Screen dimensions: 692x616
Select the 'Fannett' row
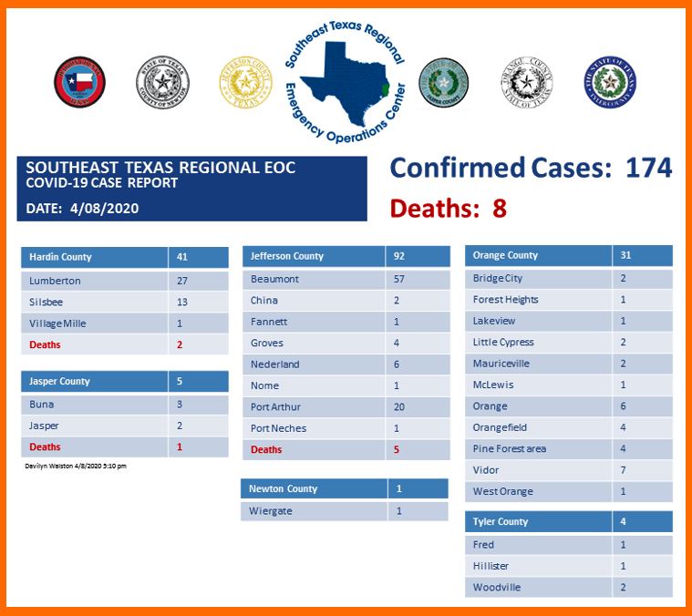[346, 322]
